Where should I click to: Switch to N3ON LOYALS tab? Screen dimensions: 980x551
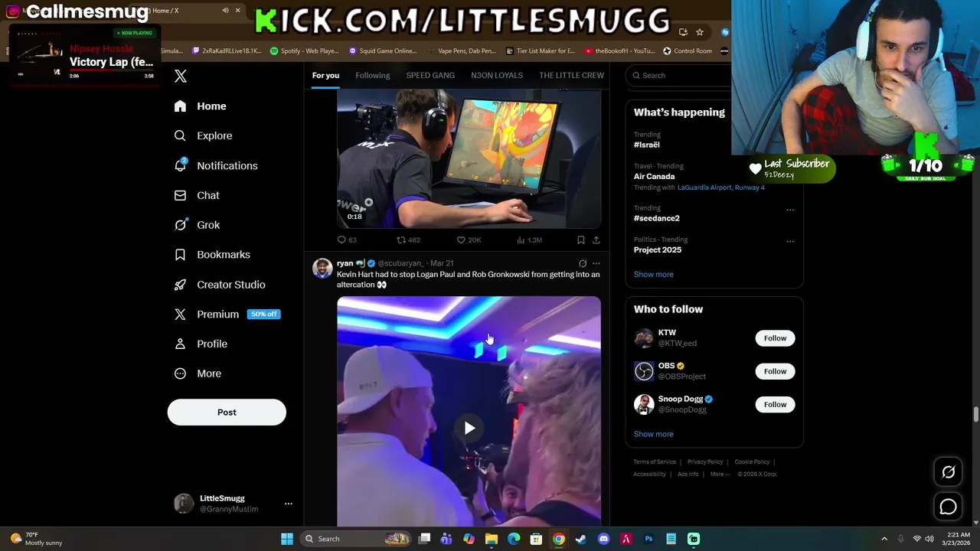point(497,75)
